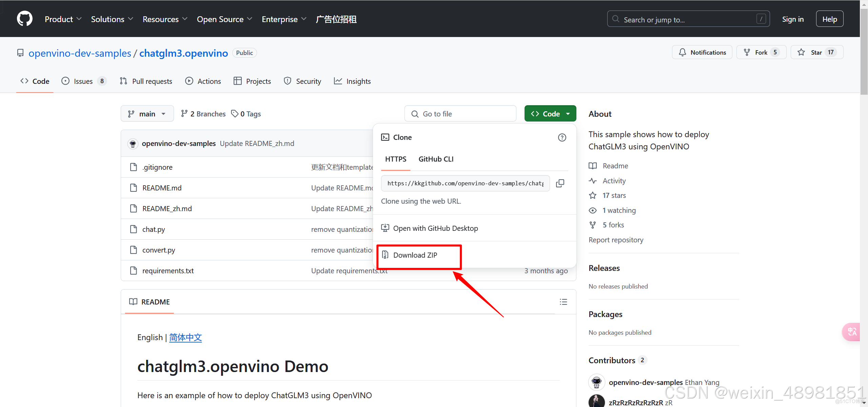This screenshot has height=407, width=868.
Task: Focus the Search or jump to field
Action: (x=688, y=19)
